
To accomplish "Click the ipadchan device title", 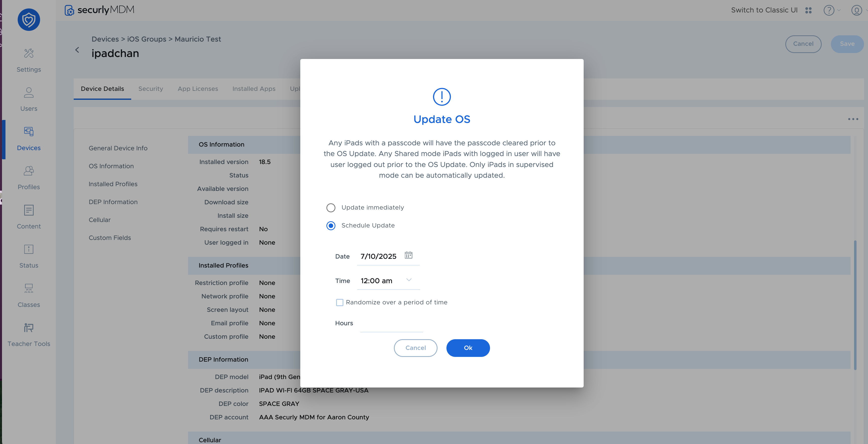I will 115,54.
